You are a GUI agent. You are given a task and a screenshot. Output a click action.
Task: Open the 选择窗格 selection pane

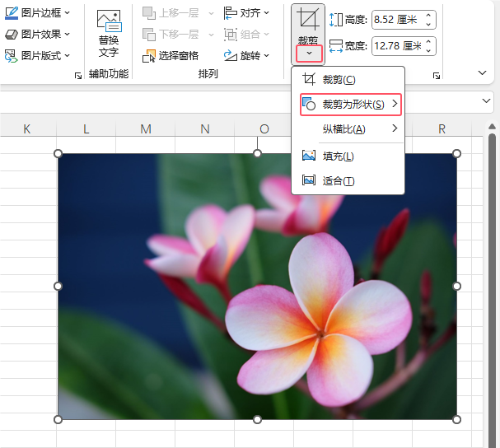(x=171, y=56)
